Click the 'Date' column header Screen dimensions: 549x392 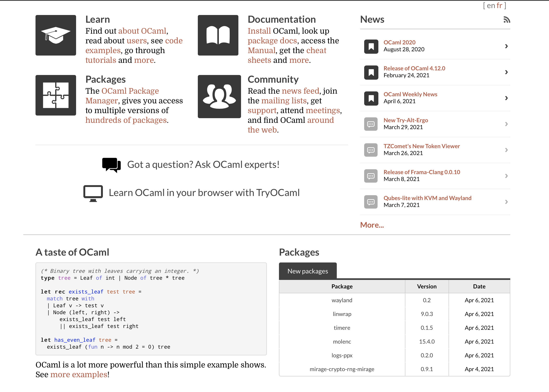tap(479, 287)
